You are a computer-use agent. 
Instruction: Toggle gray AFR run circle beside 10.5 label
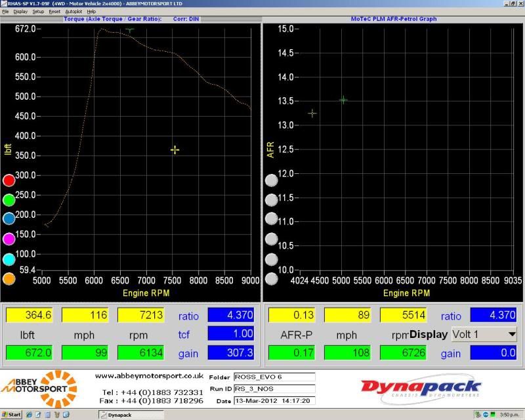[271, 239]
